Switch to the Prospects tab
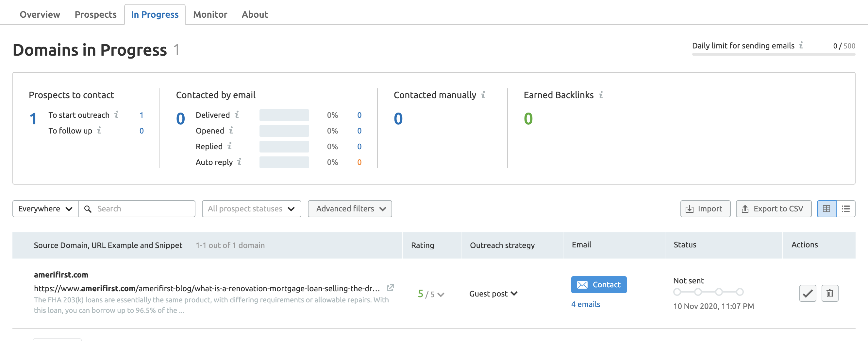Image resolution: width=868 pixels, height=341 pixels. [95, 14]
